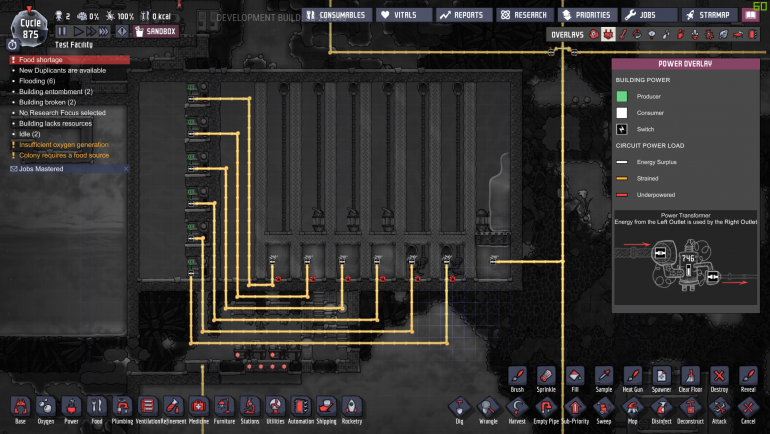Open the Jobs screen
This screenshot has width=770, height=434.
tap(649, 15)
